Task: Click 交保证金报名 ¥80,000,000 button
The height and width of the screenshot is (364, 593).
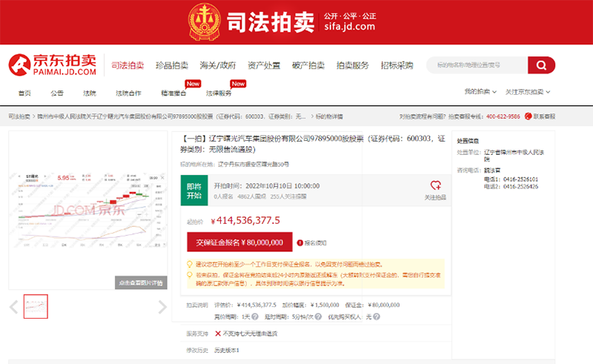Action: [239, 242]
